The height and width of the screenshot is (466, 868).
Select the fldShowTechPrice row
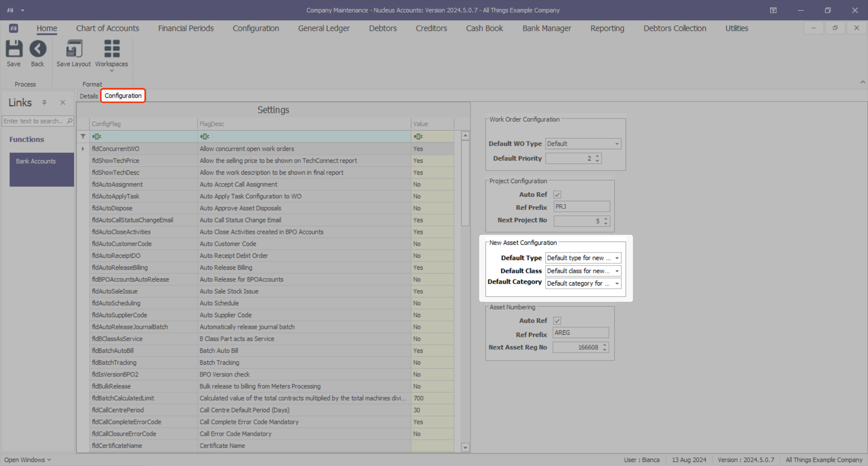(x=272, y=161)
